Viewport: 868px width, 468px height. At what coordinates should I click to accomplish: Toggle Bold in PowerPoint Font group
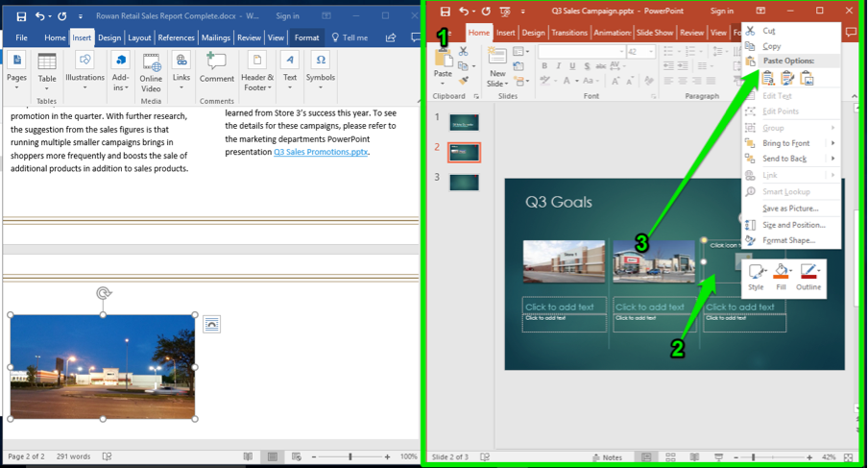point(544,66)
